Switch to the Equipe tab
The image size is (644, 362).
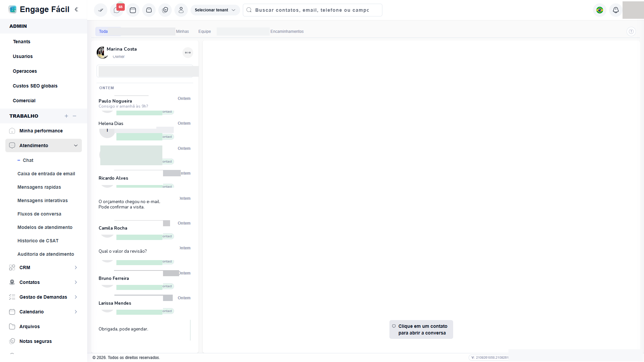(x=205, y=32)
